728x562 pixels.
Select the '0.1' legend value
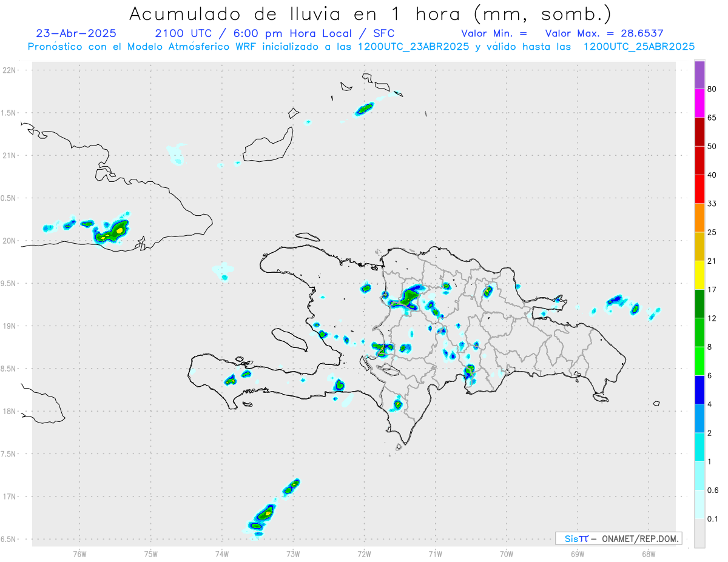[713, 518]
